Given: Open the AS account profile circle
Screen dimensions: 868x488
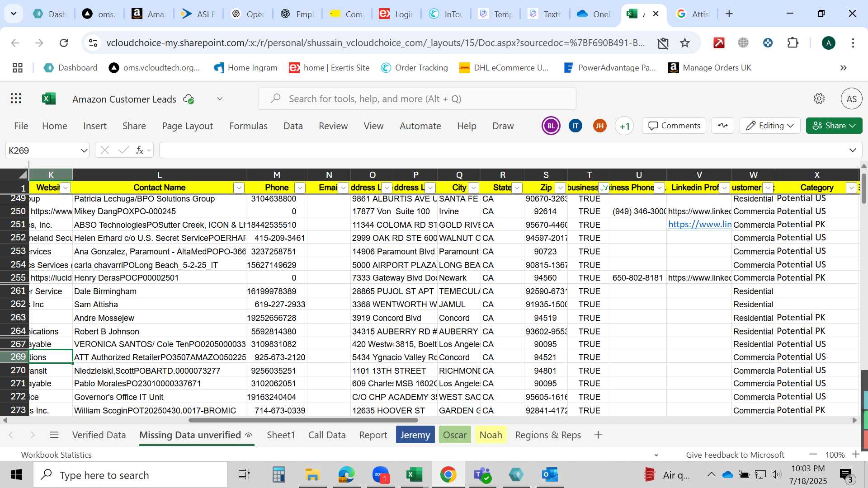Looking at the screenshot, I should [x=851, y=99].
